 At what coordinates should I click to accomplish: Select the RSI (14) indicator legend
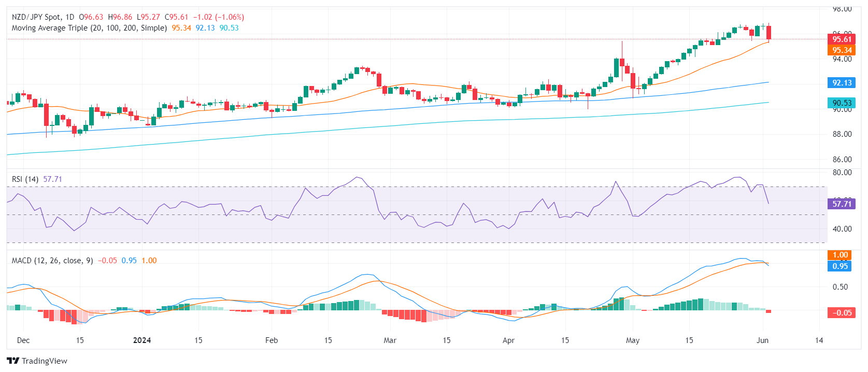[x=25, y=179]
